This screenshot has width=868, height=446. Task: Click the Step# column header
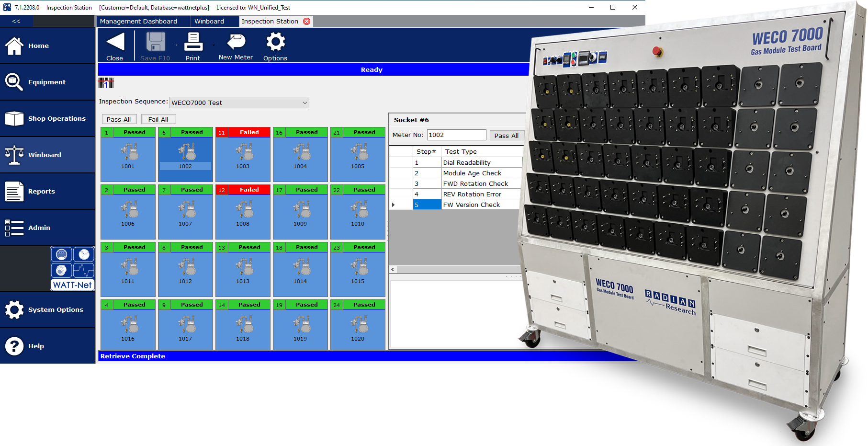(x=427, y=151)
